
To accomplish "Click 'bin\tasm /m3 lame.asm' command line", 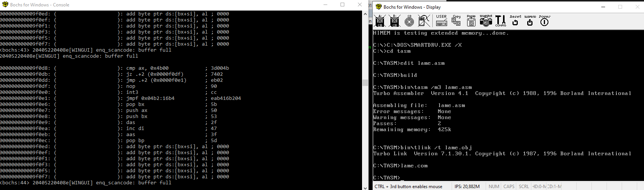I will 423,87.
